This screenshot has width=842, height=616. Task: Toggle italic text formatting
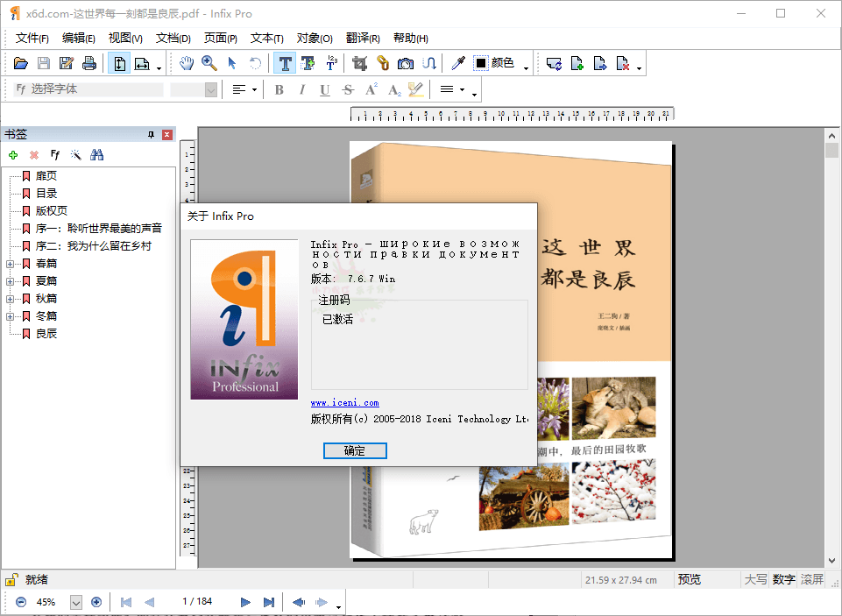tap(302, 89)
